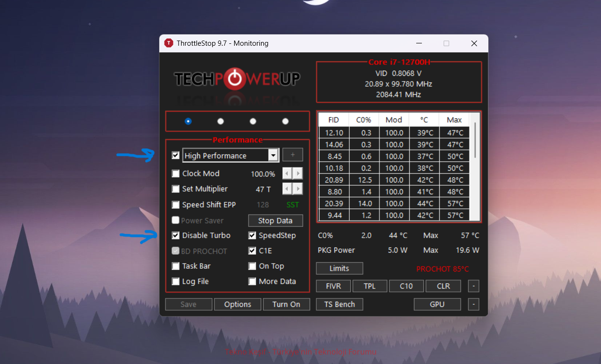Click the CLR button
Screen dimensions: 601x364
[443, 286]
